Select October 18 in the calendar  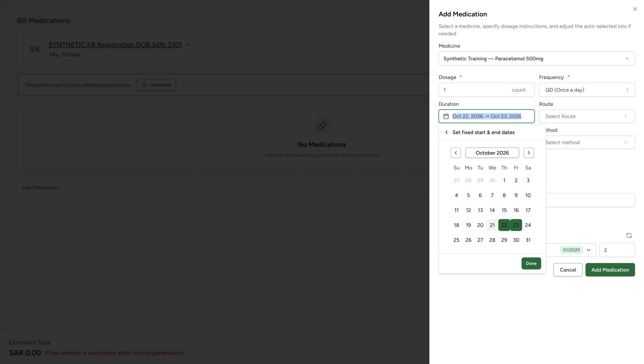pos(457,225)
